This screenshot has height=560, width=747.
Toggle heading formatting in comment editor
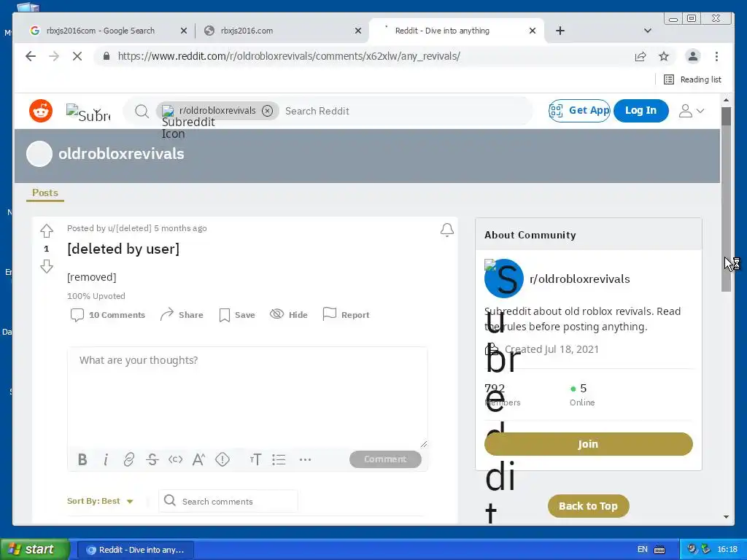pyautogui.click(x=255, y=459)
